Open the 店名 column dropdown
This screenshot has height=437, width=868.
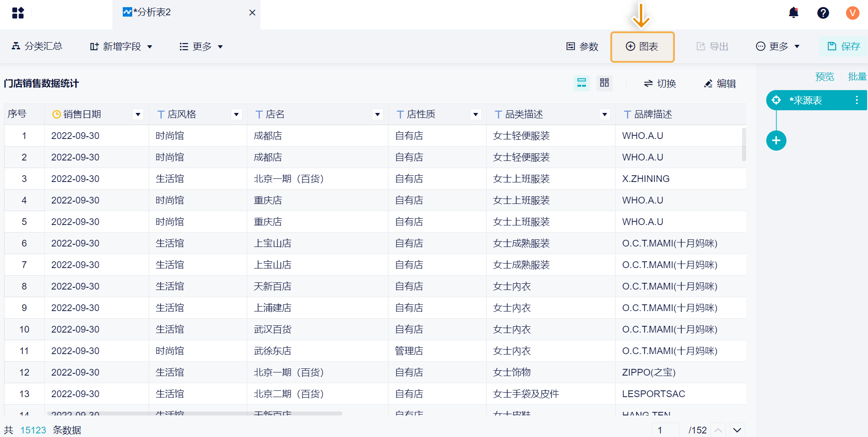pyautogui.click(x=378, y=114)
